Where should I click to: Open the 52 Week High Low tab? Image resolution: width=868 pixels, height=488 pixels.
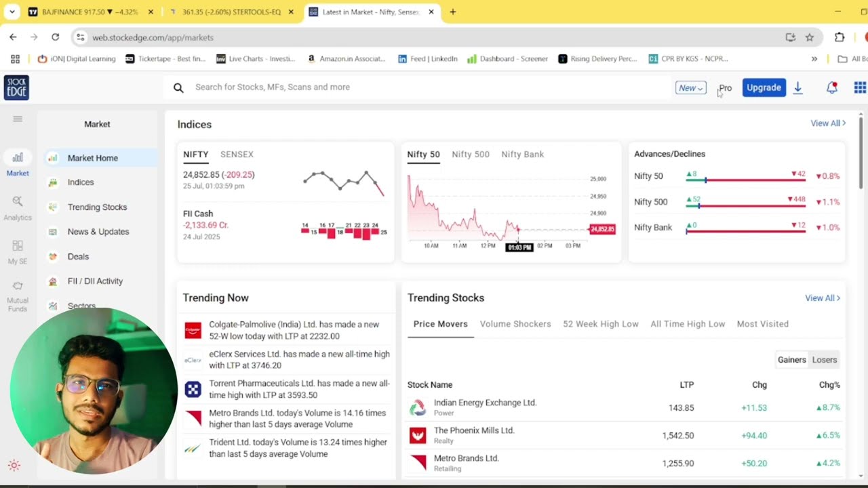click(x=601, y=324)
